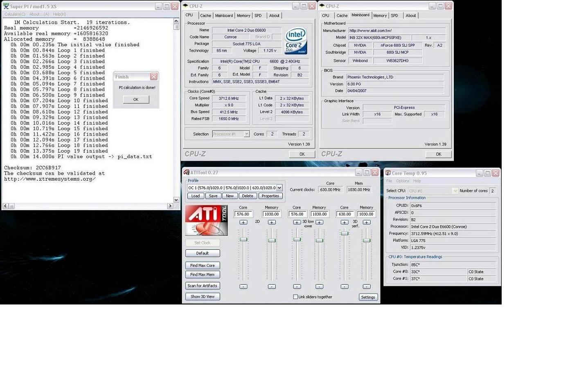The image size is (588, 367).
Task: Open Super PI Help menu
Action: pos(59,14)
